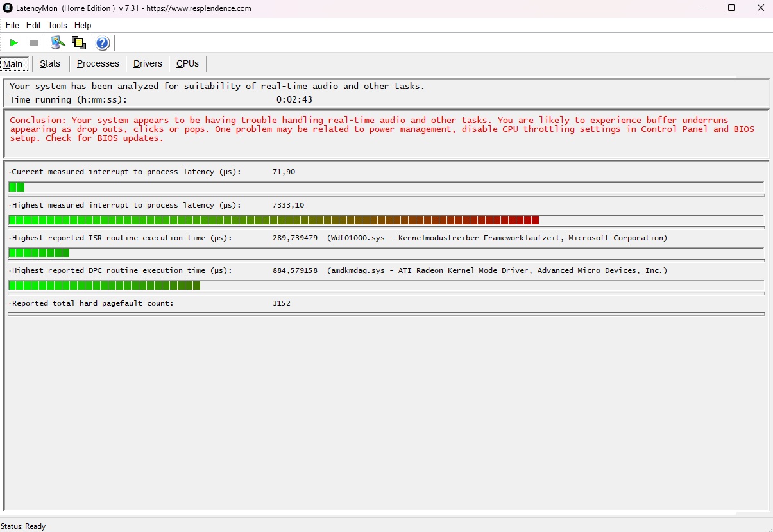Open the Tools menu
The image size is (773, 532).
(x=57, y=26)
